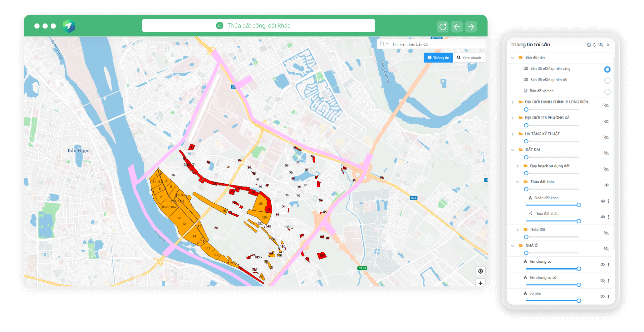The width and height of the screenshot is (644, 332).
Task: Expand the ĐỊA GIỚI 126 PHƯỜNG XÃ group
Action: (x=513, y=118)
